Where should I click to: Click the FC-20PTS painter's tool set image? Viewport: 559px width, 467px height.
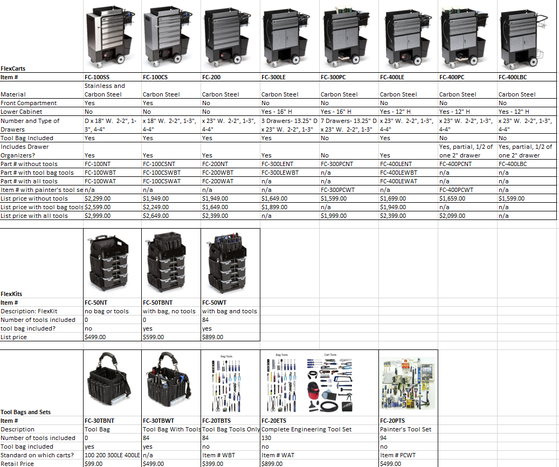coord(408,384)
